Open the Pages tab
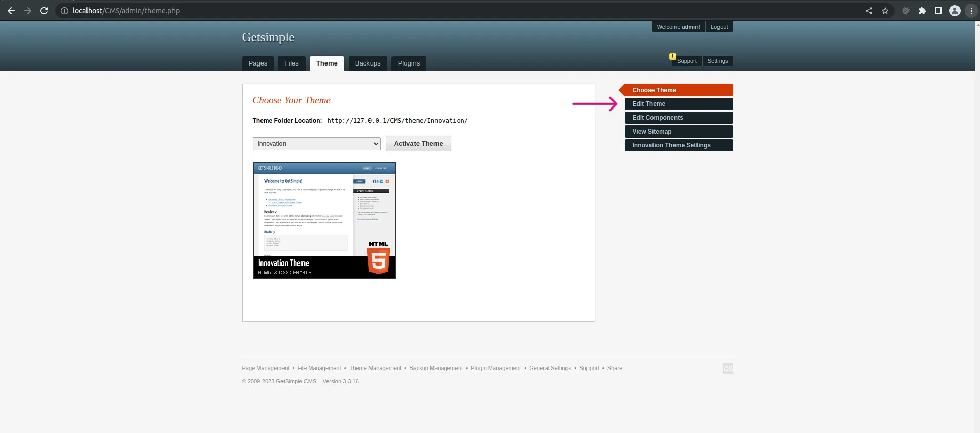 (258, 63)
